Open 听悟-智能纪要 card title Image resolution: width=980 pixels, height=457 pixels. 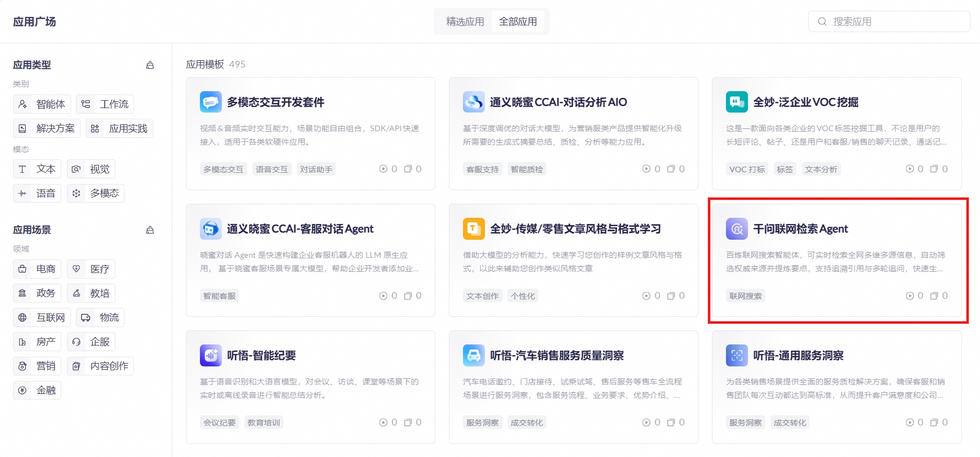(261, 355)
